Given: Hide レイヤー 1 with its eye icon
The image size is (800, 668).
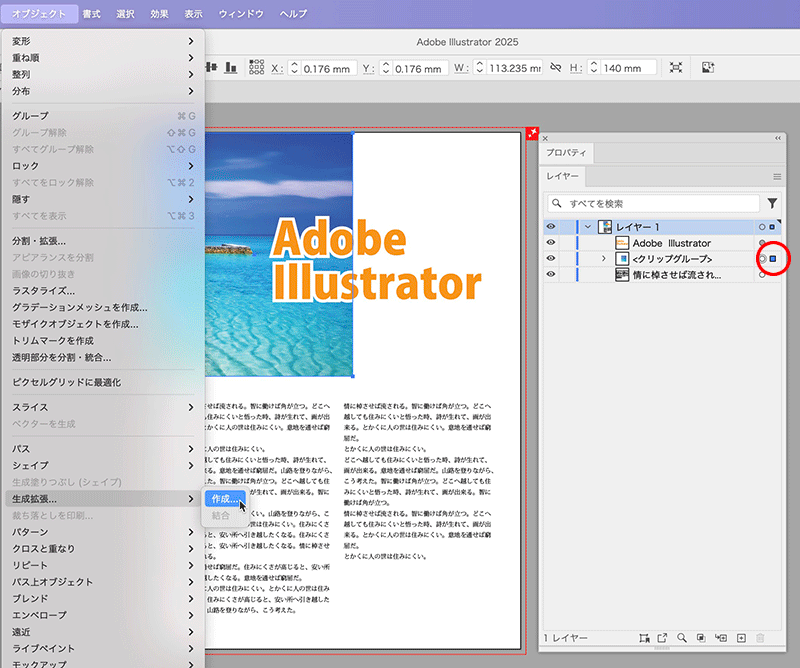Looking at the screenshot, I should [551, 226].
